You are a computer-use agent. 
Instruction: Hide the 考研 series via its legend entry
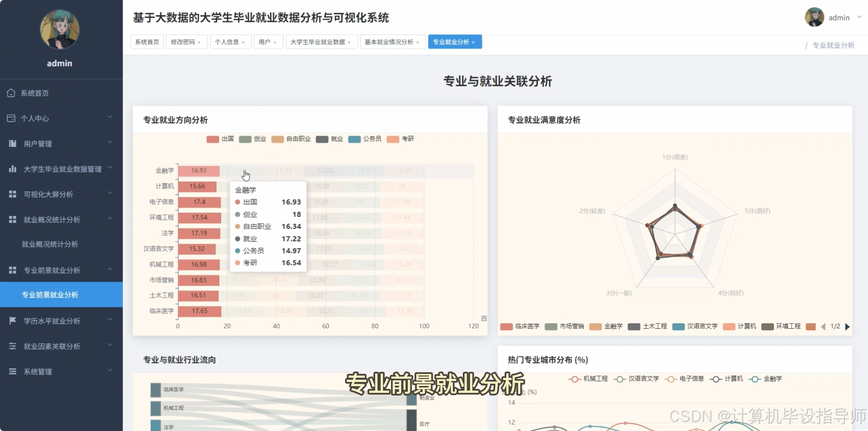point(400,139)
